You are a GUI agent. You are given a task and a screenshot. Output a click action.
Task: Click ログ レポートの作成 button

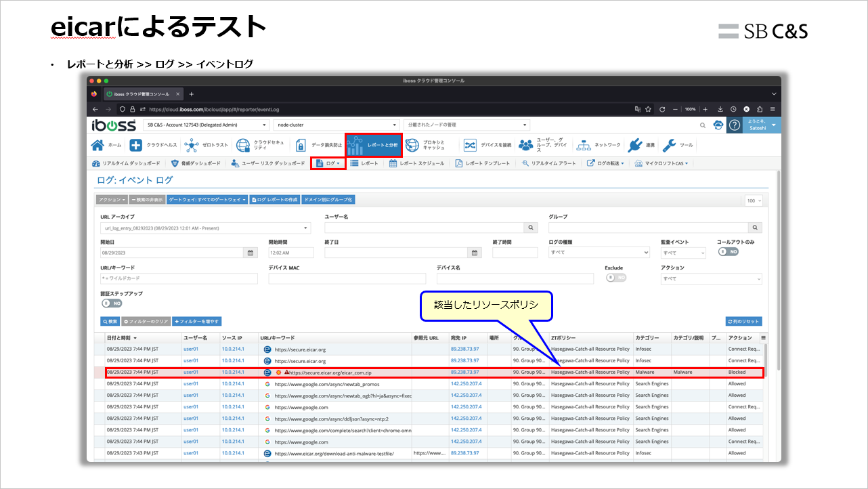pos(275,200)
